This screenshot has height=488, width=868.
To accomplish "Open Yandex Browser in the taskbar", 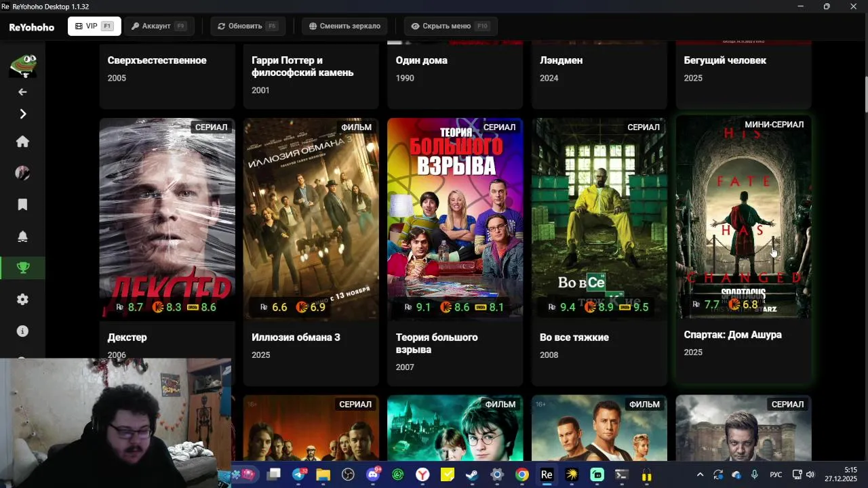I will point(422,475).
